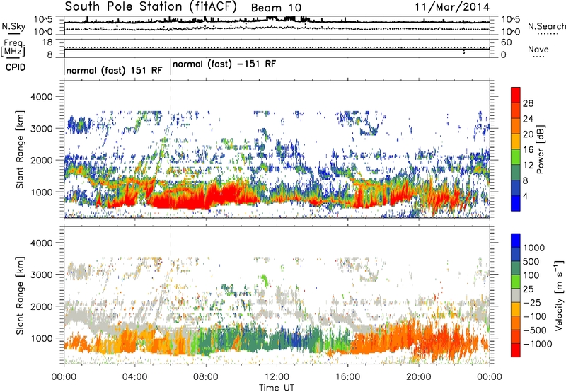Screen dimensions: 566x392
Task: Click the blue bottom of the power colorbar
Action: tap(516, 203)
